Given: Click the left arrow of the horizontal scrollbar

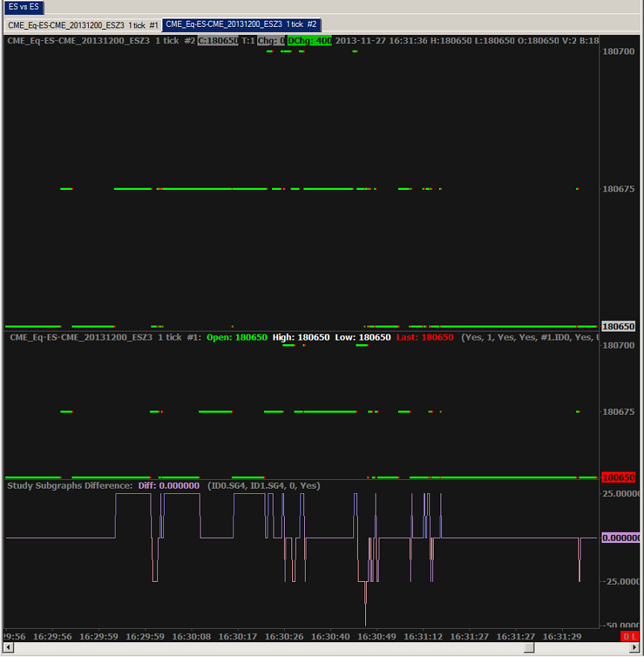Looking at the screenshot, I should pos(7,648).
